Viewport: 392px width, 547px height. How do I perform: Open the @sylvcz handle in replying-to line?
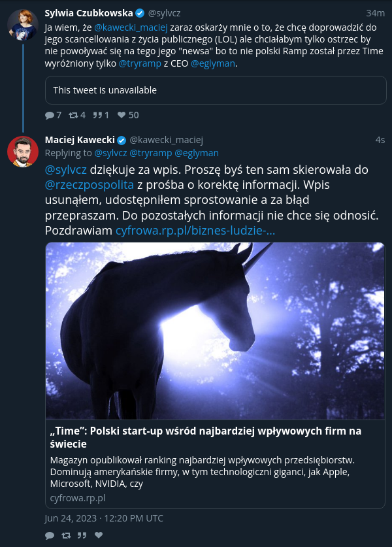(x=110, y=153)
